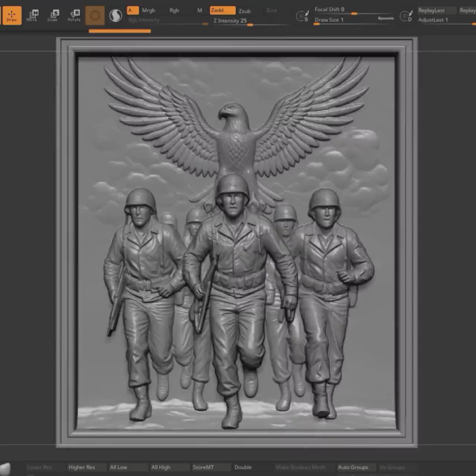Click the white sphere icon at bottom left
Viewport: 476px width, 476px height.
pos(4,469)
